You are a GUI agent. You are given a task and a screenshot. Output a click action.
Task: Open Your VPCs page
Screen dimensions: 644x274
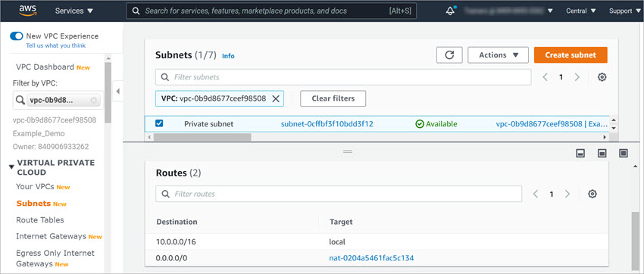36,187
